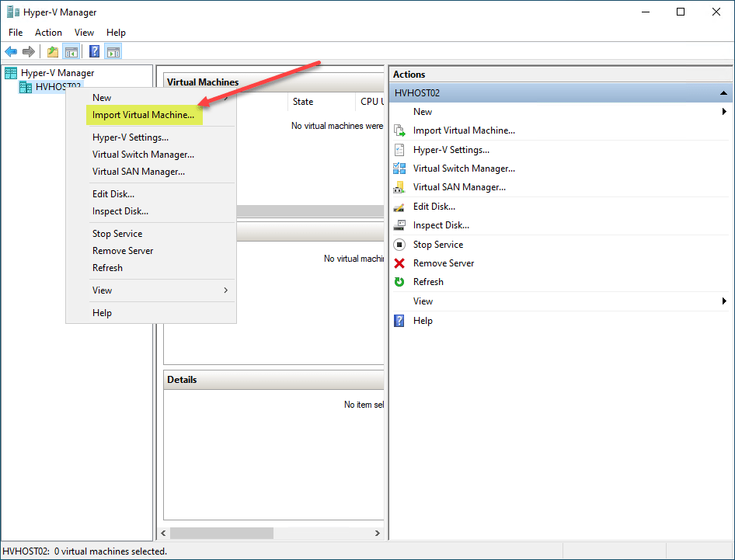This screenshot has height=560, width=735.
Task: Open the View menu in menu bar
Action: (84, 33)
